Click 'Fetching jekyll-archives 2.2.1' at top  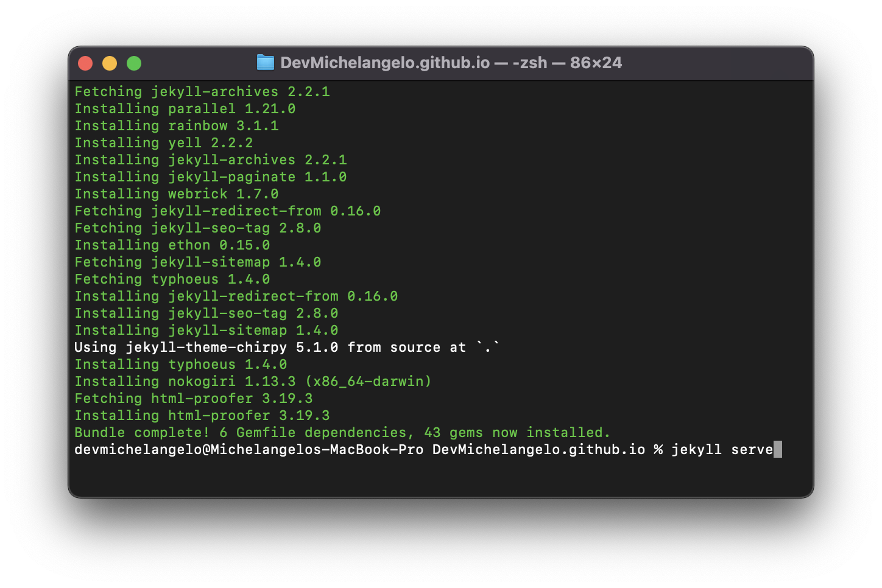[x=202, y=92]
